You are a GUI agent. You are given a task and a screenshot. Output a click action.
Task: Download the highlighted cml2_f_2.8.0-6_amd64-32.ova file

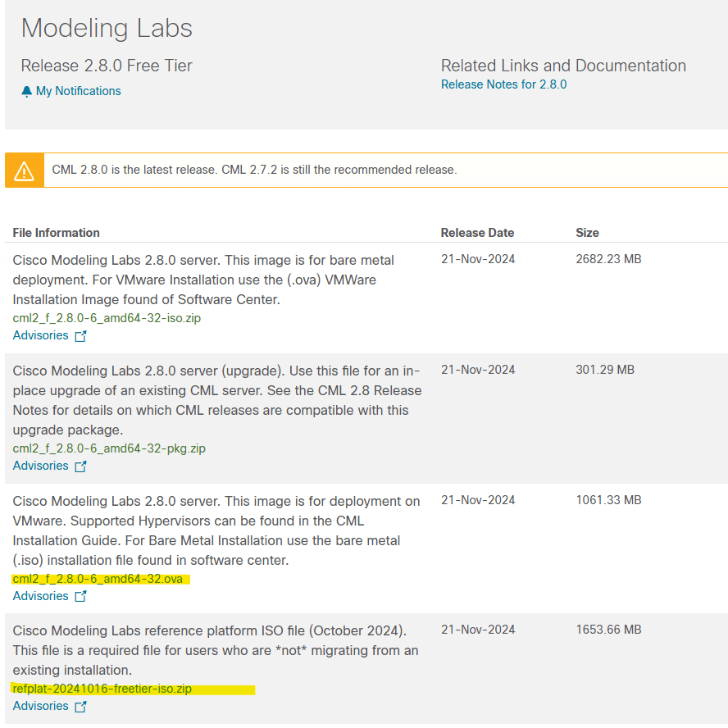click(98, 579)
